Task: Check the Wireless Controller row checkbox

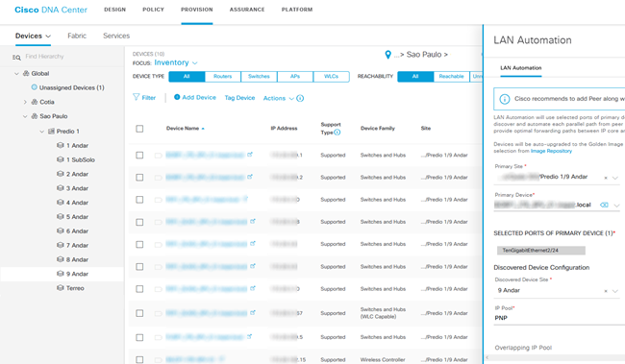Action: [x=139, y=359]
